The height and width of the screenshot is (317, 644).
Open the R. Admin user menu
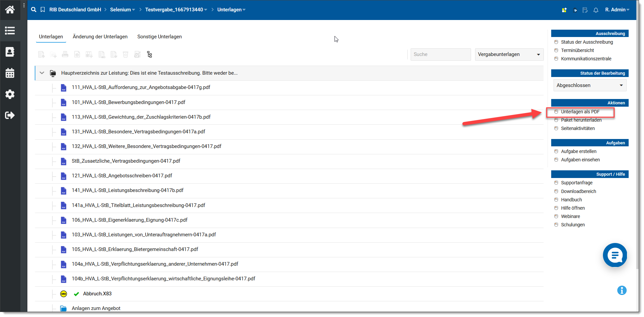coord(617,10)
